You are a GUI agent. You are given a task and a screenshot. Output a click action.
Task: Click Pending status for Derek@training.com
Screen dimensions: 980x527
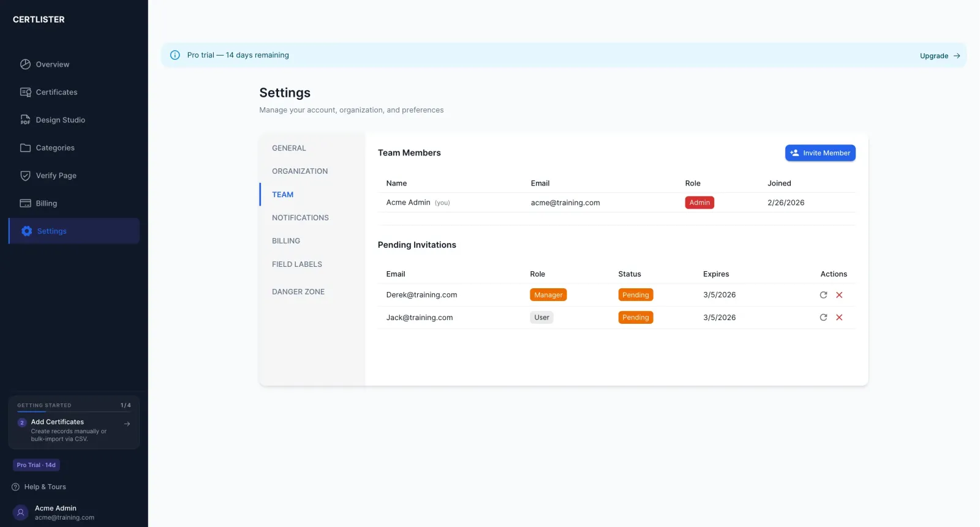click(x=636, y=295)
